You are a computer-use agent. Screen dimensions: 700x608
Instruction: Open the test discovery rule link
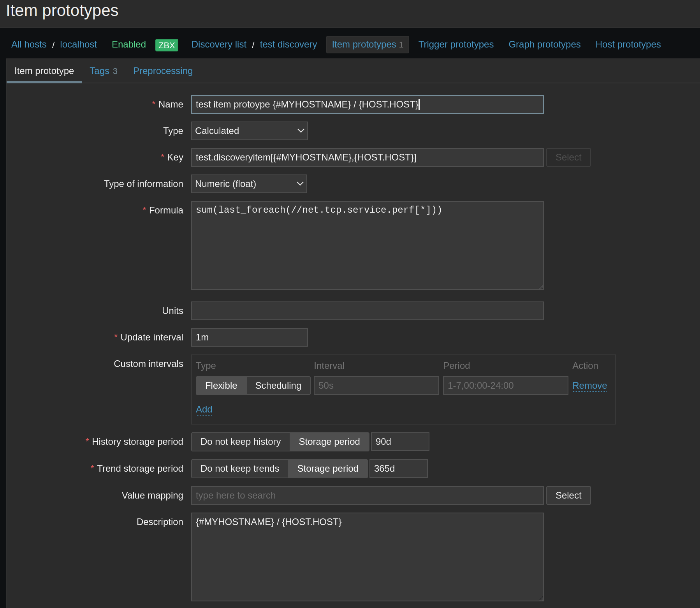click(288, 44)
